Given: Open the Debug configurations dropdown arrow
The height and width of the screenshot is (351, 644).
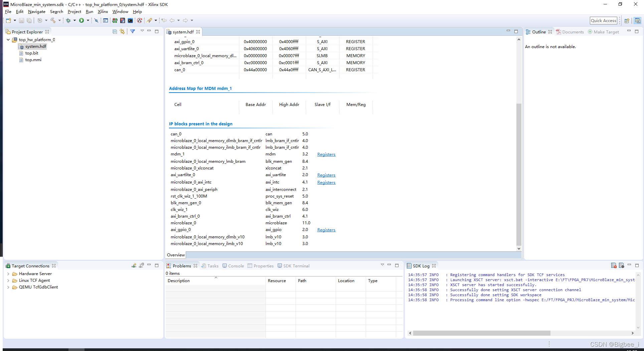Looking at the screenshot, I should (74, 20).
